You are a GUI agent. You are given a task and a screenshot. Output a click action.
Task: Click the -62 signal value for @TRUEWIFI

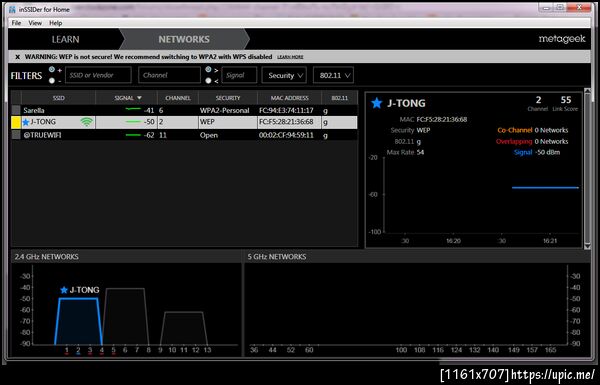[149, 135]
